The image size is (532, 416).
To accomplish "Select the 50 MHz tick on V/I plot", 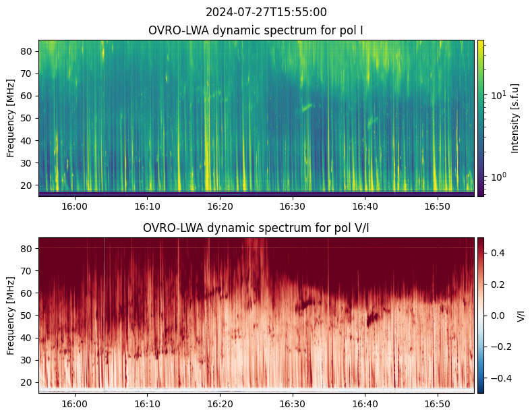I will click(28, 316).
